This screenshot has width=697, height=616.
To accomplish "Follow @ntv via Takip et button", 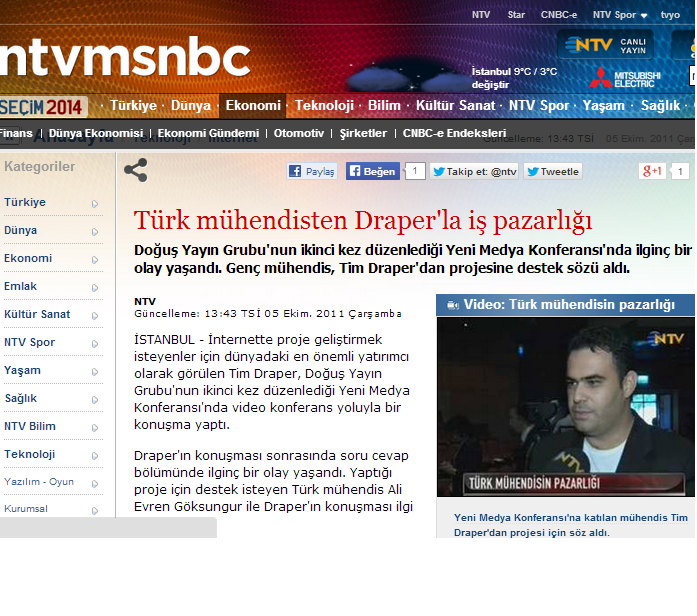I will pos(474,171).
